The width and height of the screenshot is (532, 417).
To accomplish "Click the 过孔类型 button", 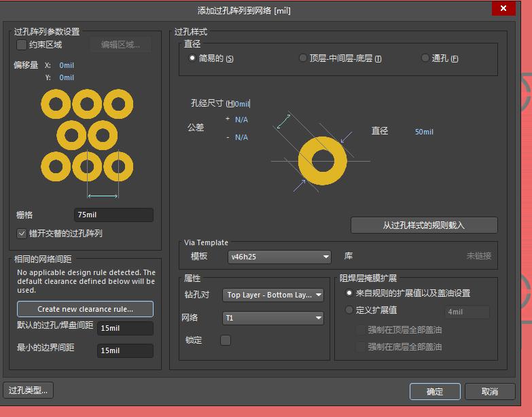I will click(x=28, y=391).
